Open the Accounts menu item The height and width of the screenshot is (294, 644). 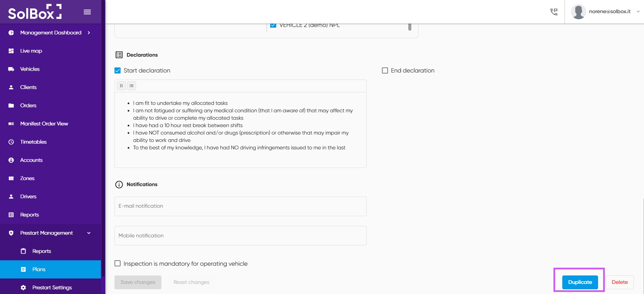(51, 160)
